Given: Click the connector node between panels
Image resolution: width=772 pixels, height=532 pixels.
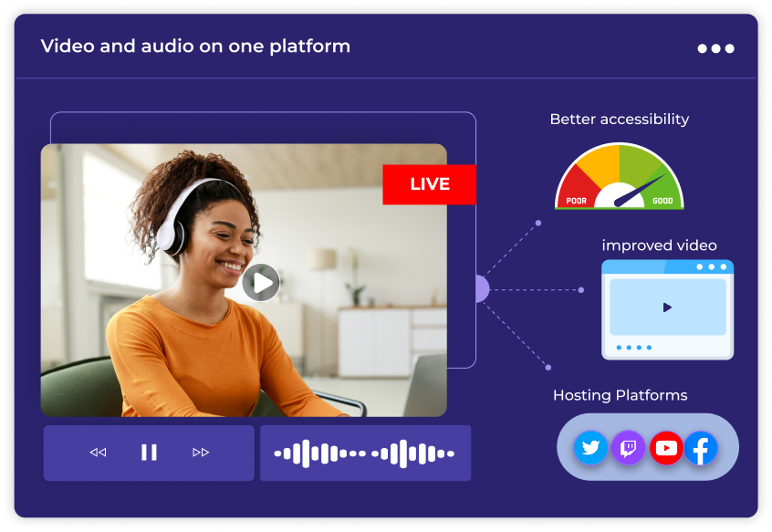Looking at the screenshot, I should (x=481, y=288).
